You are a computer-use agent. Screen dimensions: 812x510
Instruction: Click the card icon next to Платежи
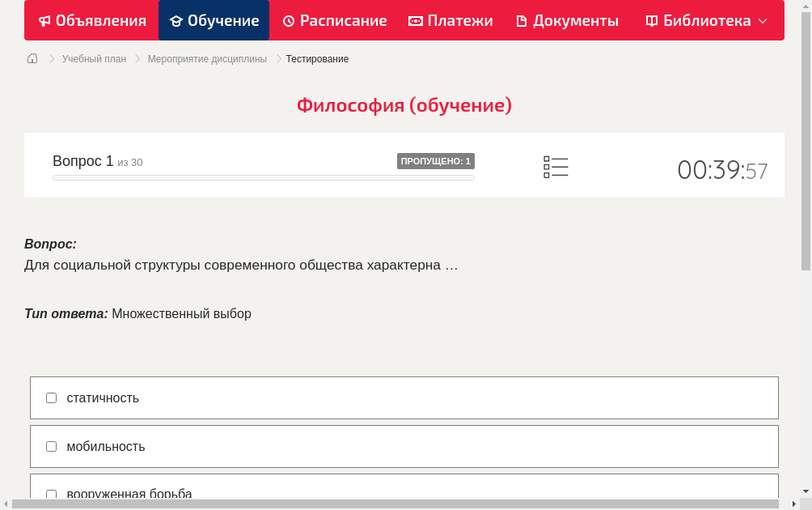pyautogui.click(x=415, y=20)
